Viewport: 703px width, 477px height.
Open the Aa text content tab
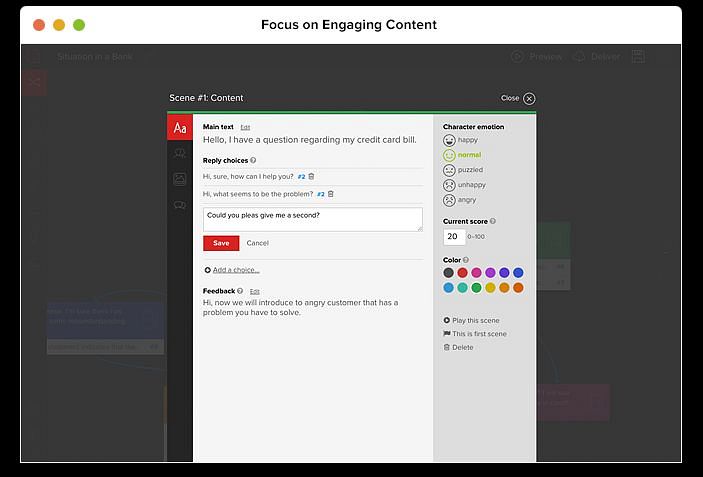pos(180,128)
